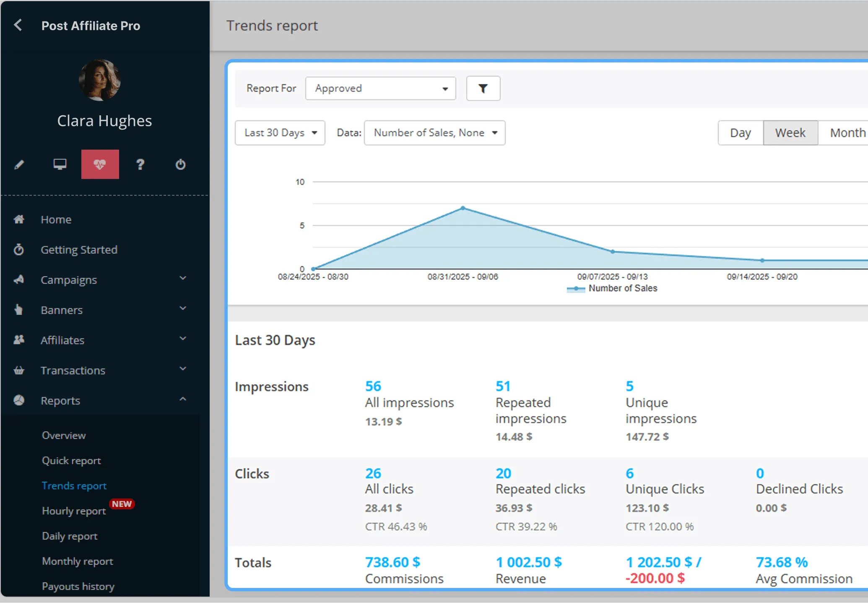The width and height of the screenshot is (868, 603).
Task: Click the 20 Repeated clicks value
Action: 504,473
